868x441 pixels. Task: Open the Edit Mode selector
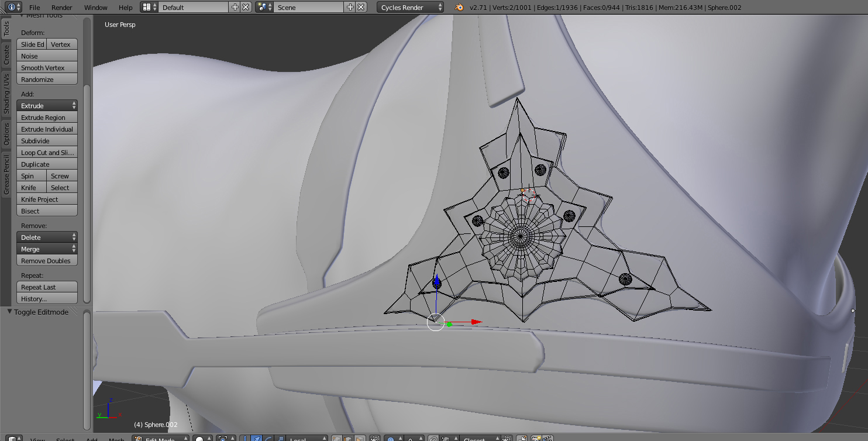point(161,438)
